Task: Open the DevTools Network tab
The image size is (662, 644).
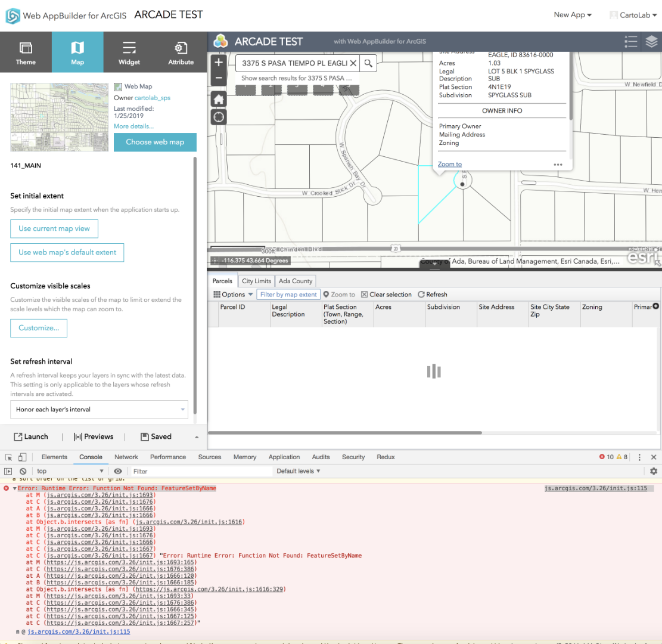Action: click(126, 457)
